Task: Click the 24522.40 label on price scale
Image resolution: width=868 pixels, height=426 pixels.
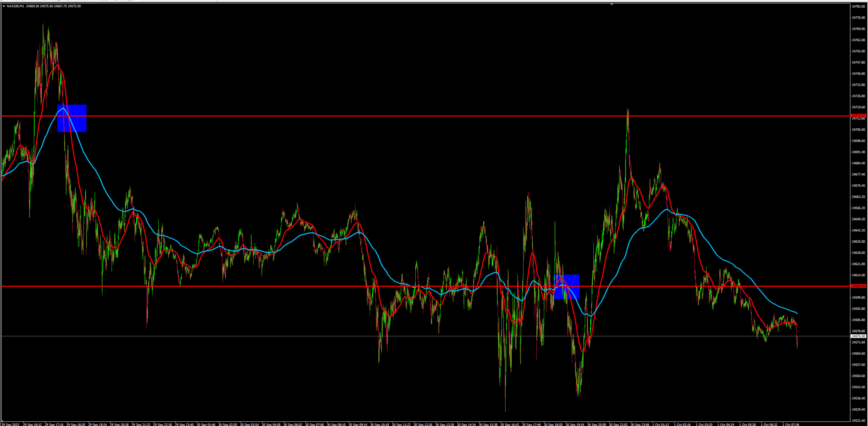Action: pyautogui.click(x=858, y=421)
